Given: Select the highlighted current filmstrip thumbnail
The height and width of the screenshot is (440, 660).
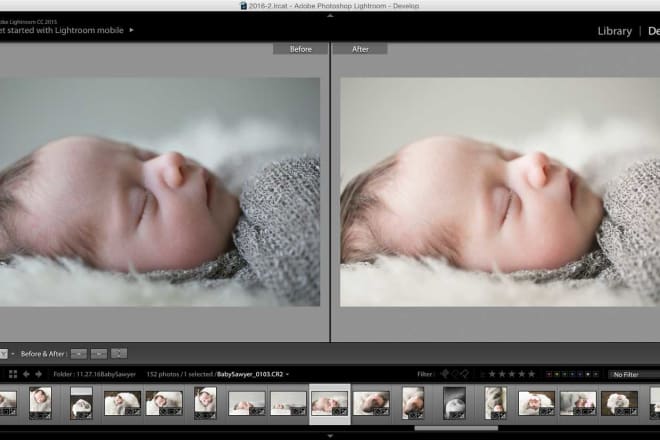Looking at the screenshot, I should click(x=330, y=403).
